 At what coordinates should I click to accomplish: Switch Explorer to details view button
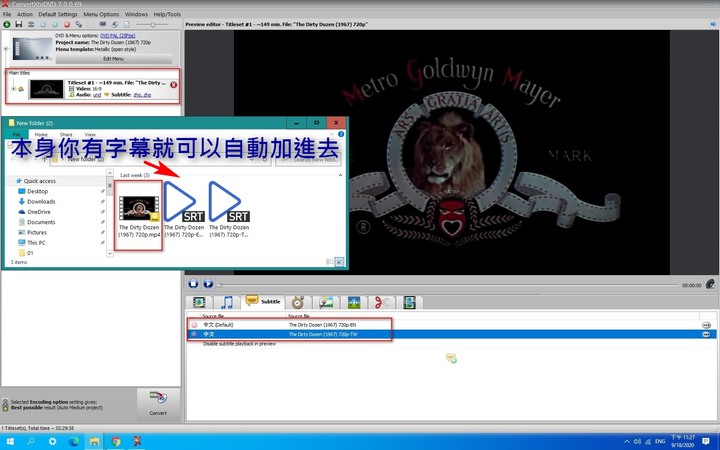click(x=329, y=262)
